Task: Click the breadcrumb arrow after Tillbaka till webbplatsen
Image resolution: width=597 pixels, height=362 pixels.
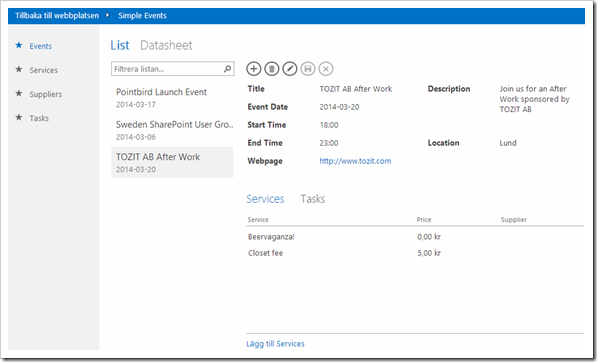Action: coord(108,15)
